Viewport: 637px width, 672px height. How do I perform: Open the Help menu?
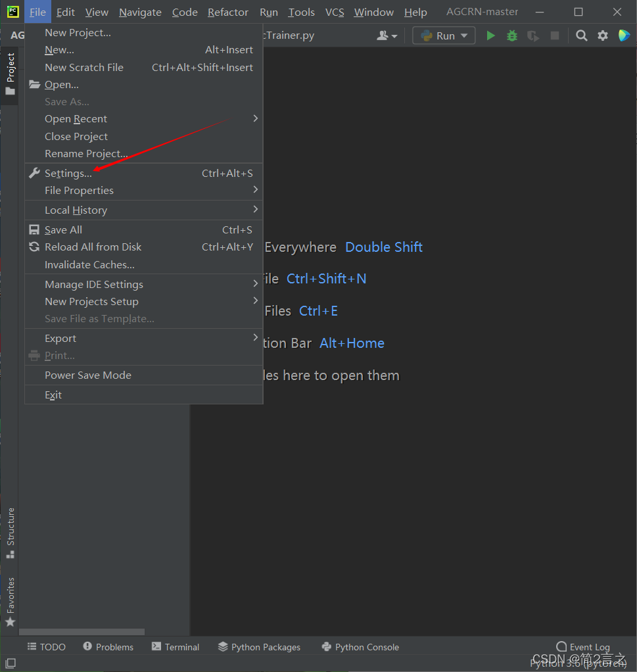[x=415, y=12]
